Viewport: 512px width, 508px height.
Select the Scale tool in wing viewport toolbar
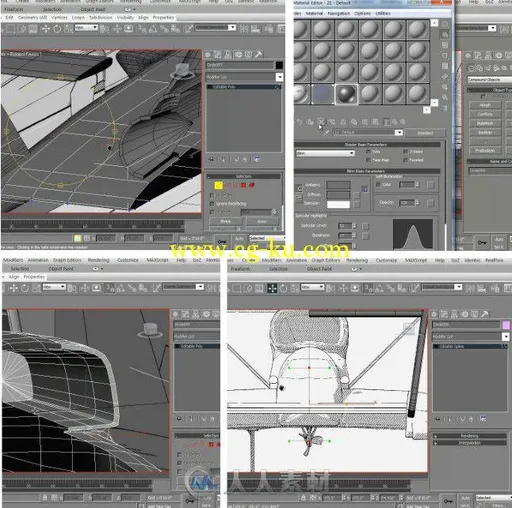(68, 29)
